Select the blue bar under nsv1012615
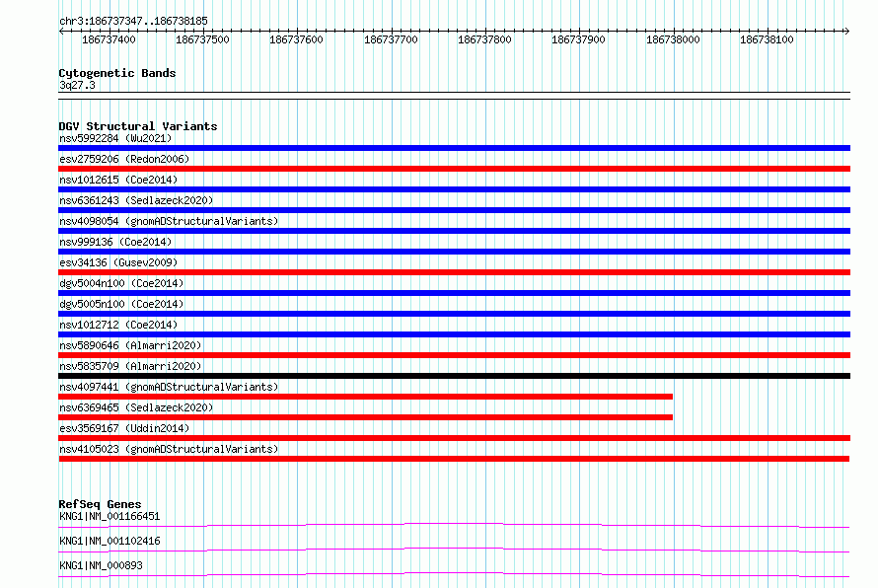The height and width of the screenshot is (588, 878). pyautogui.click(x=454, y=189)
